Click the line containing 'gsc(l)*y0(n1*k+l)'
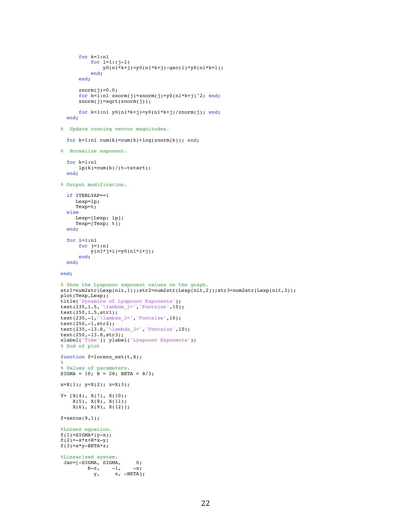Screen dimensions: 411x532 (x=163, y=68)
